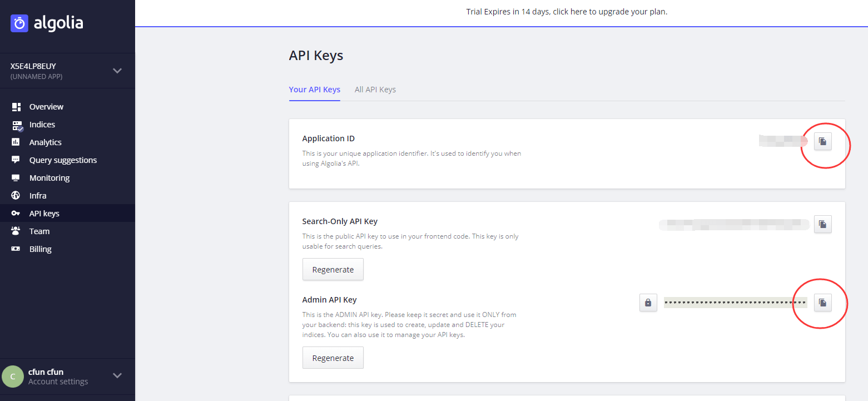Click the Admin API Key label
The height and width of the screenshot is (401, 868).
pyautogui.click(x=330, y=300)
